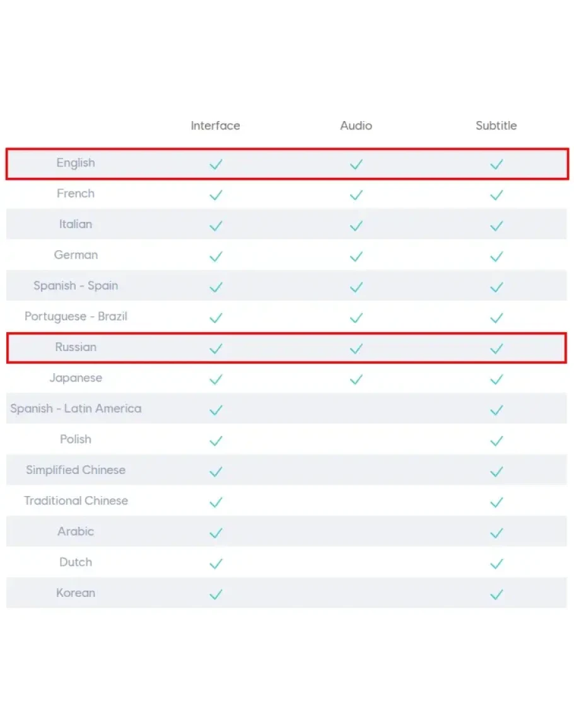The image size is (574, 728).
Task: Select the English language row label
Action: (76, 163)
